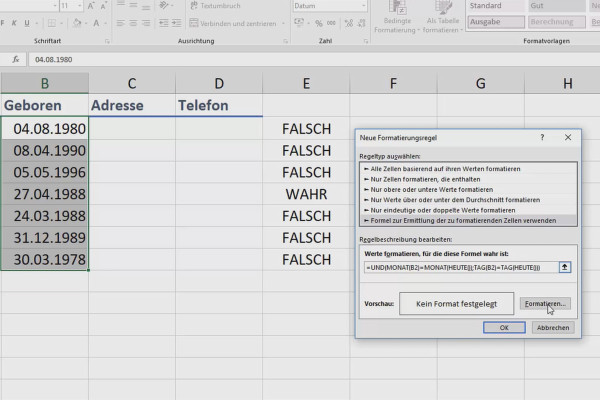Image resolution: width=600 pixels, height=400 pixels.
Task: Close the Neue Formatierungsregel dialog
Action: 568,137
